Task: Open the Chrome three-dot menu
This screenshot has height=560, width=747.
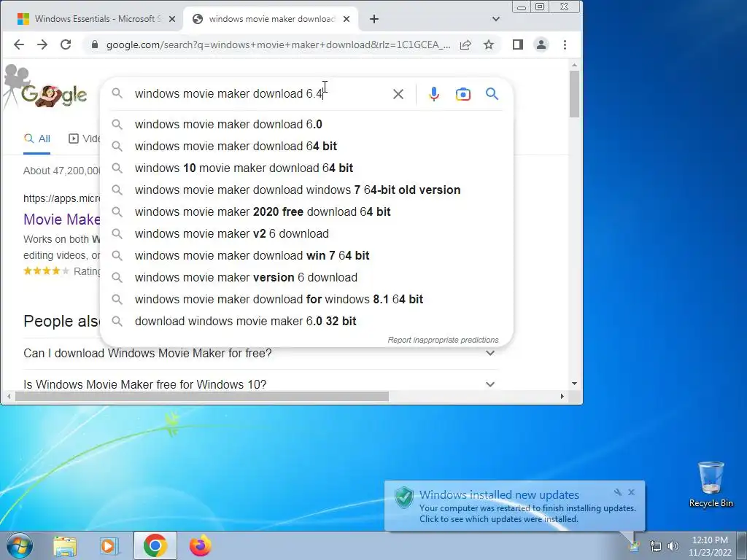Action: pos(565,44)
